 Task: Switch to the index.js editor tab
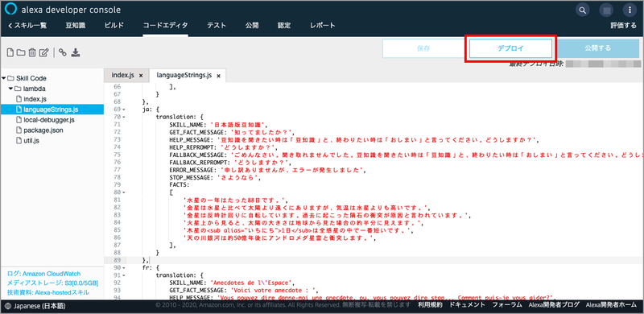pos(123,76)
